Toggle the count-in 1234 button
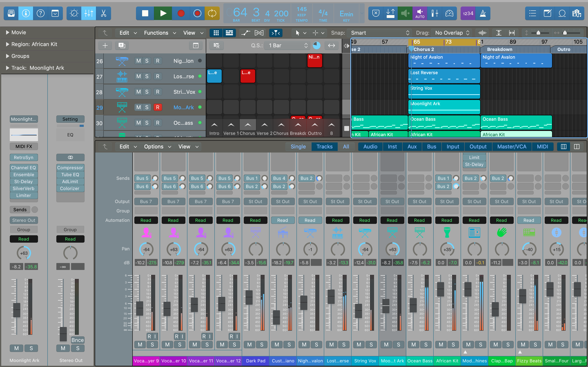588x367 pixels. coord(468,13)
